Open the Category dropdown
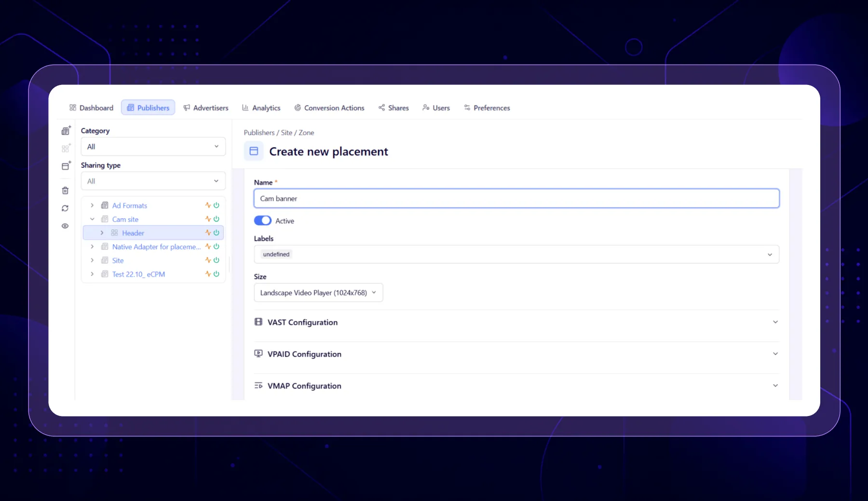The width and height of the screenshot is (868, 501). [153, 147]
